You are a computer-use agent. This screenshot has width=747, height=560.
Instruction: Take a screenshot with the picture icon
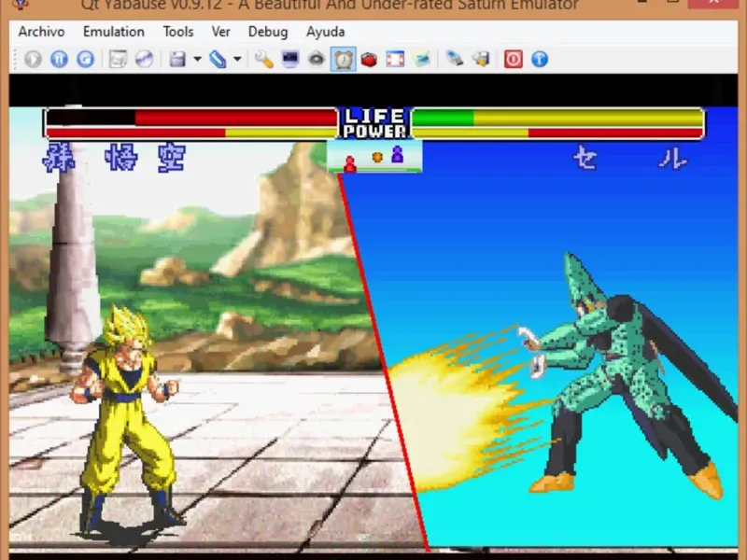tap(422, 60)
